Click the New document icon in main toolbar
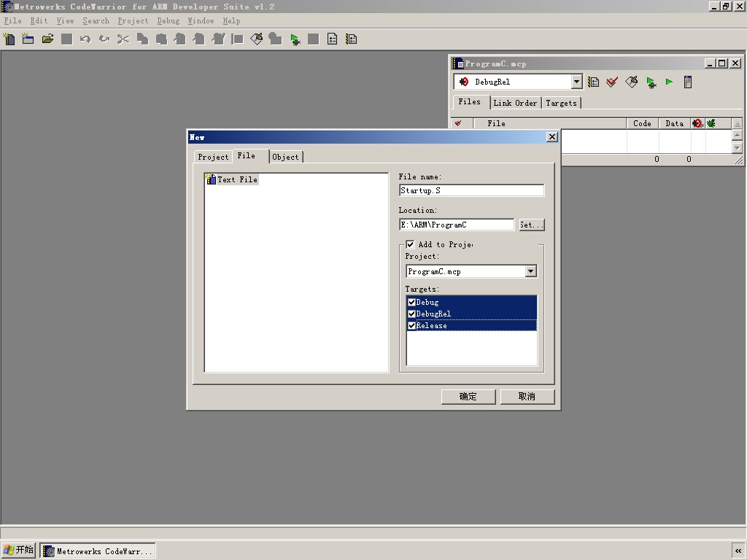The image size is (747, 560). [9, 39]
